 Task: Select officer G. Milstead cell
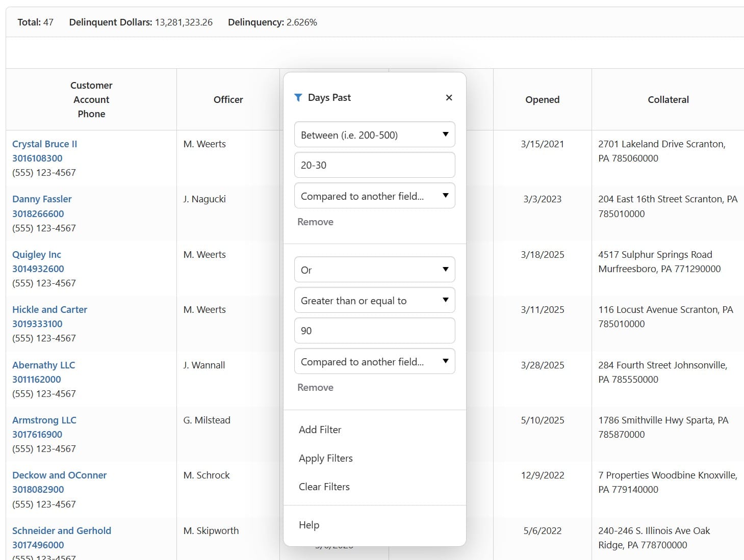click(207, 420)
